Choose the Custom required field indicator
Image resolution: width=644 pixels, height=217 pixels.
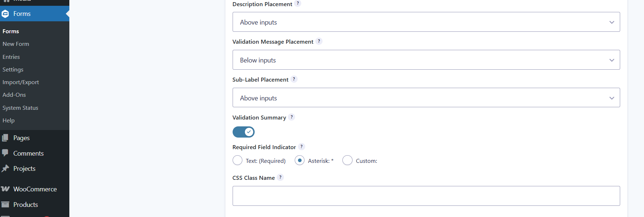[x=347, y=160]
